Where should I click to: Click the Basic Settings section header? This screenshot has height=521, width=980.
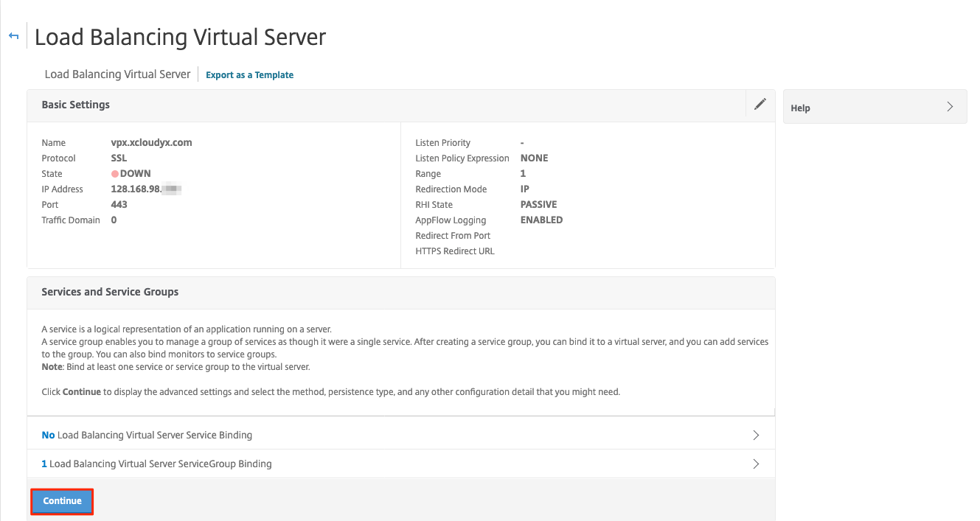[x=75, y=104]
